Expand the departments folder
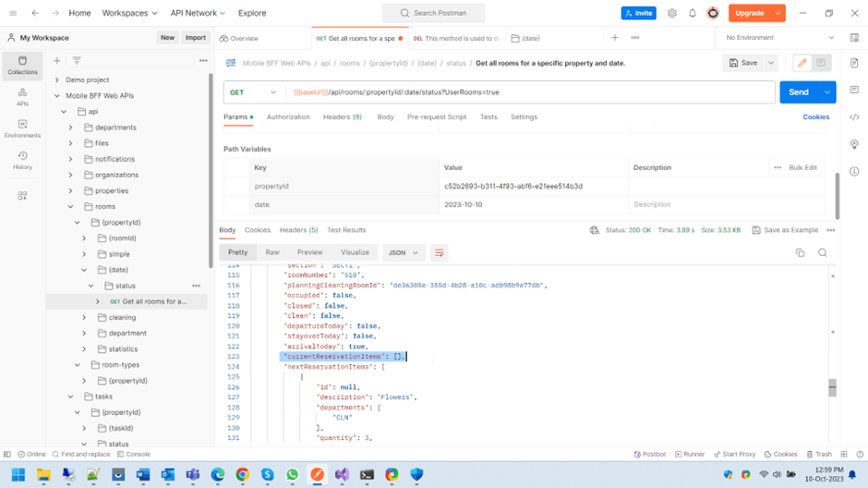868x488 pixels. point(70,128)
